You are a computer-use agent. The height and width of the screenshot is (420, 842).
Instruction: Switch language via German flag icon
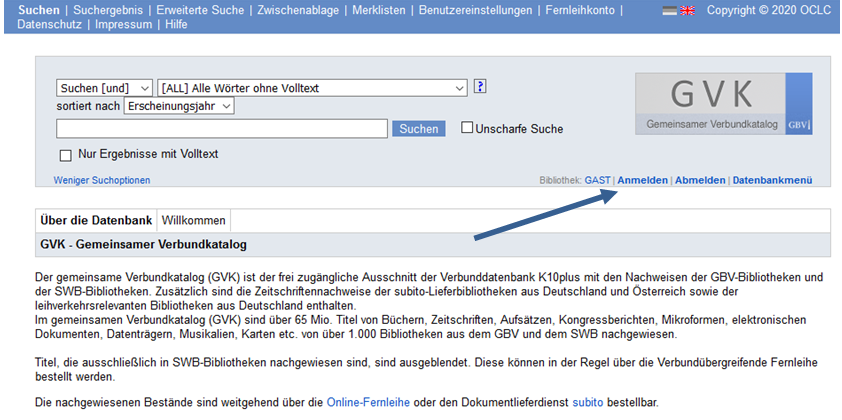click(669, 11)
